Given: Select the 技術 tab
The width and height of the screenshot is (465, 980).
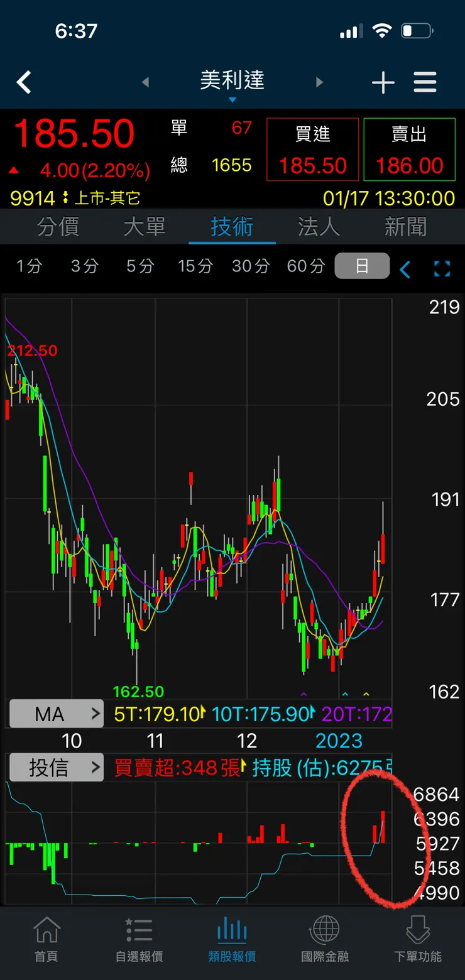Looking at the screenshot, I should pyautogui.click(x=232, y=227).
